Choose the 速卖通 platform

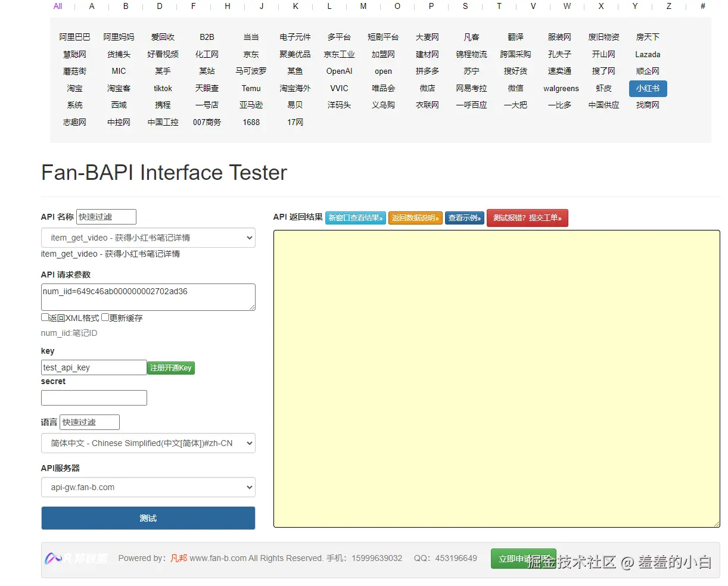pyautogui.click(x=559, y=71)
